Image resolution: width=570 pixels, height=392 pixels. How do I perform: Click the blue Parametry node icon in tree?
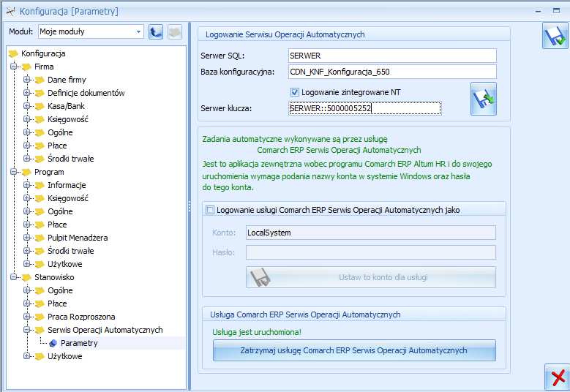(x=53, y=343)
